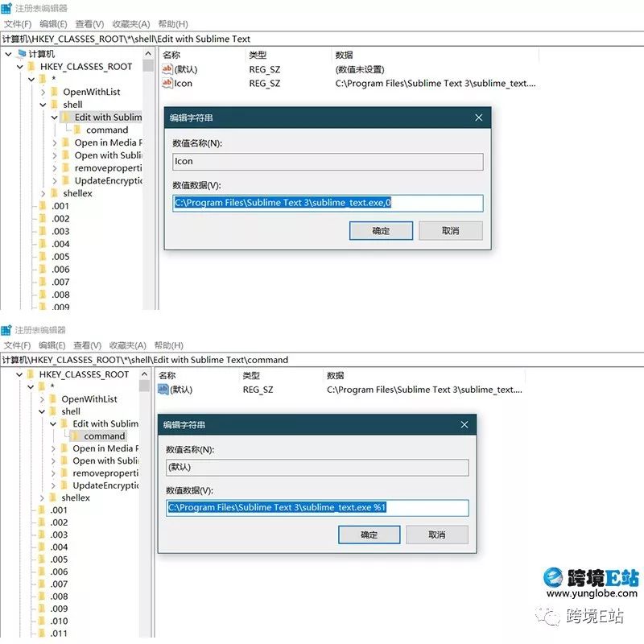Select .008 key in lower tree
This screenshot has width=644, height=644.
pos(59,596)
